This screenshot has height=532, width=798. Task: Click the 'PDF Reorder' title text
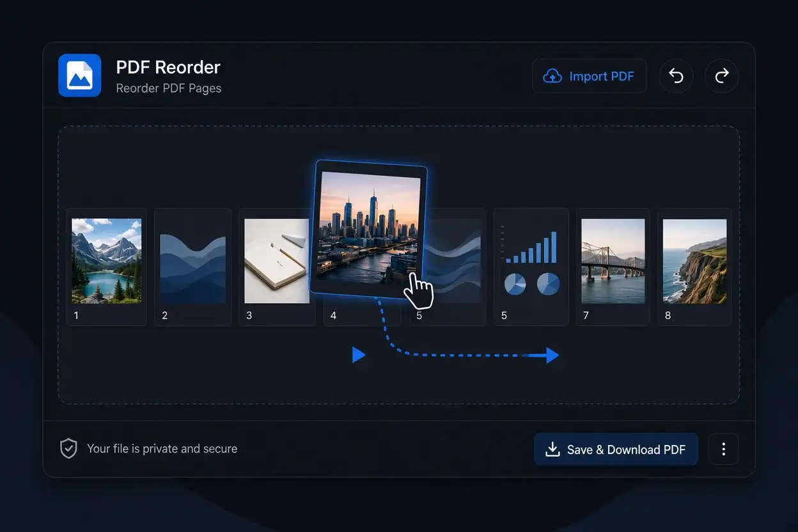coord(168,67)
